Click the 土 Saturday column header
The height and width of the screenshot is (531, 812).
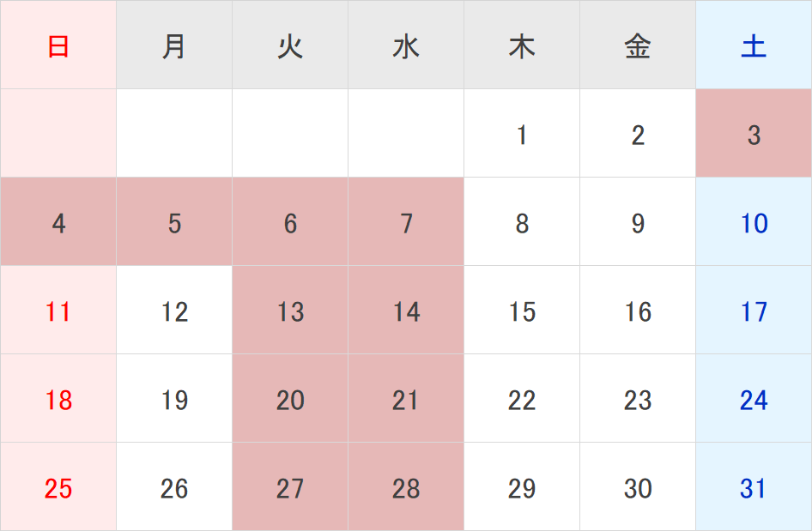coord(754,45)
